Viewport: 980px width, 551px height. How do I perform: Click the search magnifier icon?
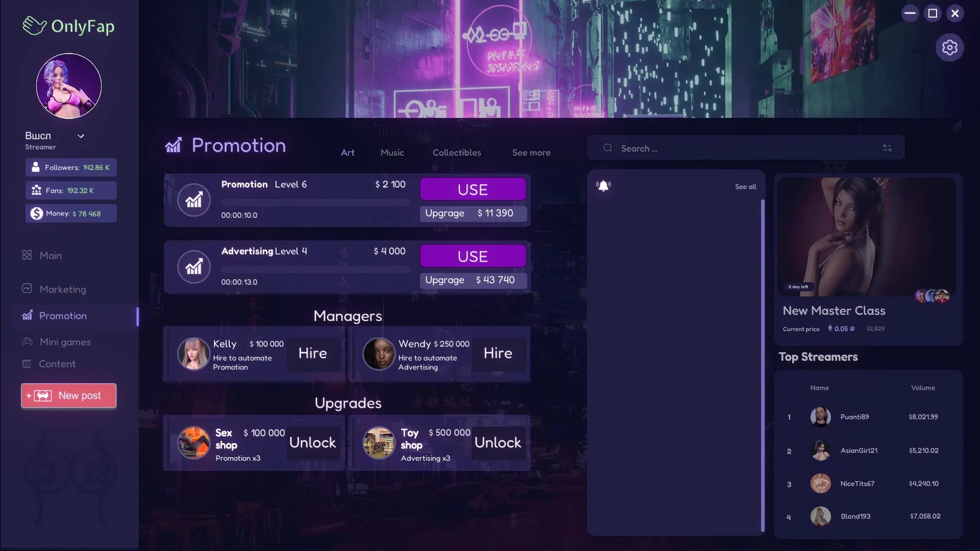tap(608, 148)
